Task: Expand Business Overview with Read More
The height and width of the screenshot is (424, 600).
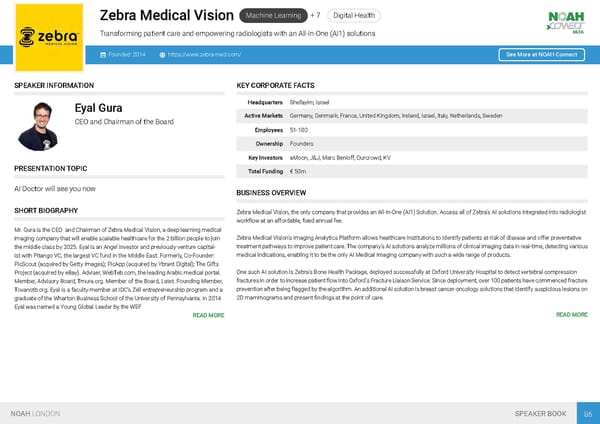Action: pyautogui.click(x=571, y=316)
